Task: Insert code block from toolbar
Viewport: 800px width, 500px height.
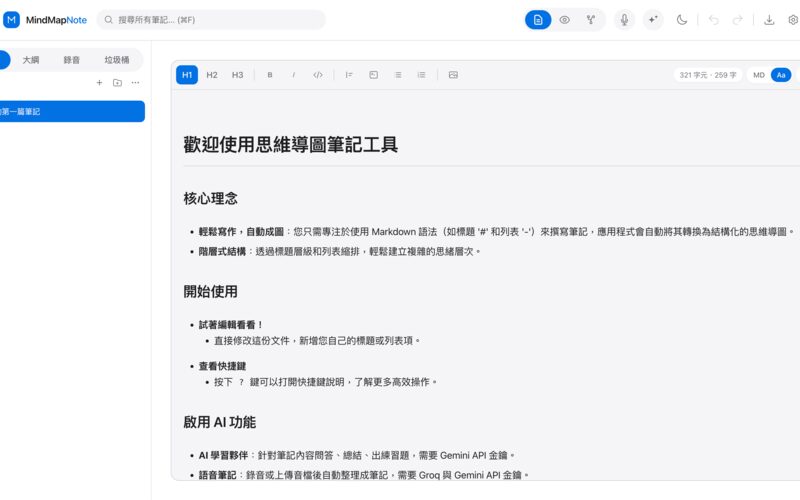Action: (373, 75)
